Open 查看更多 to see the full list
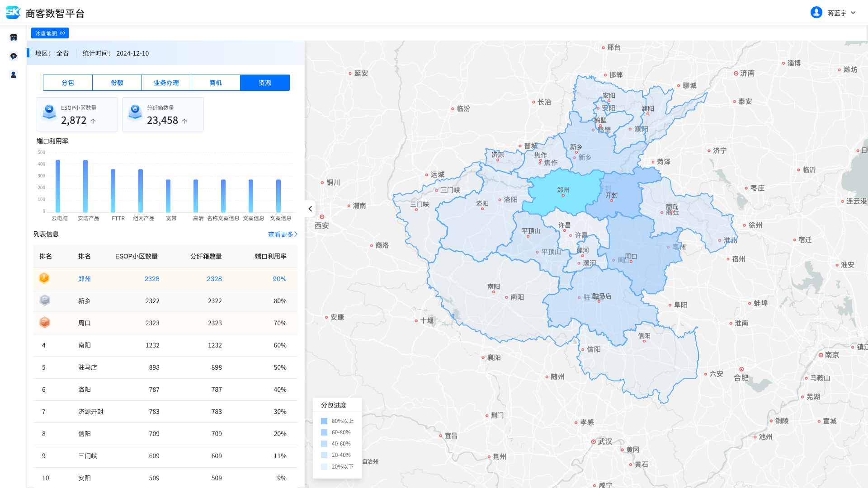The image size is (868, 488). [283, 234]
